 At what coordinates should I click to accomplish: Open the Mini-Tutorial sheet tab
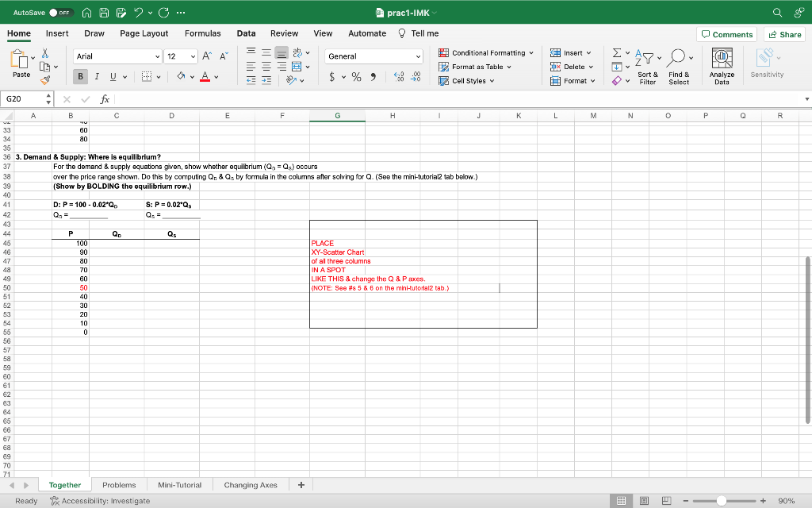[178, 484]
